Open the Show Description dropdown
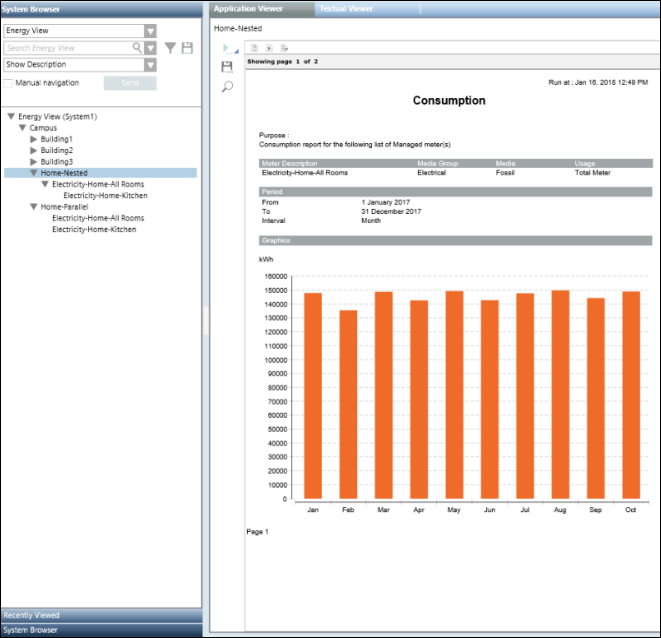 [x=150, y=65]
